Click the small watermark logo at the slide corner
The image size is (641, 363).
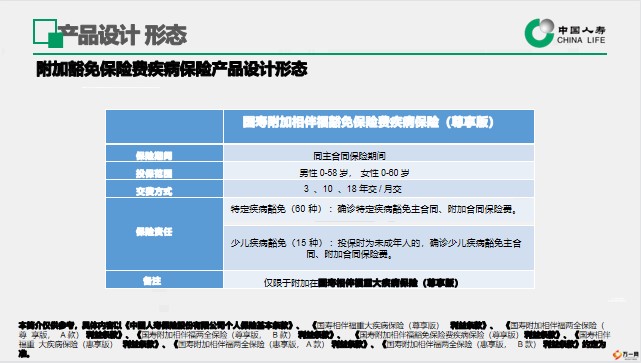[x=625, y=354]
